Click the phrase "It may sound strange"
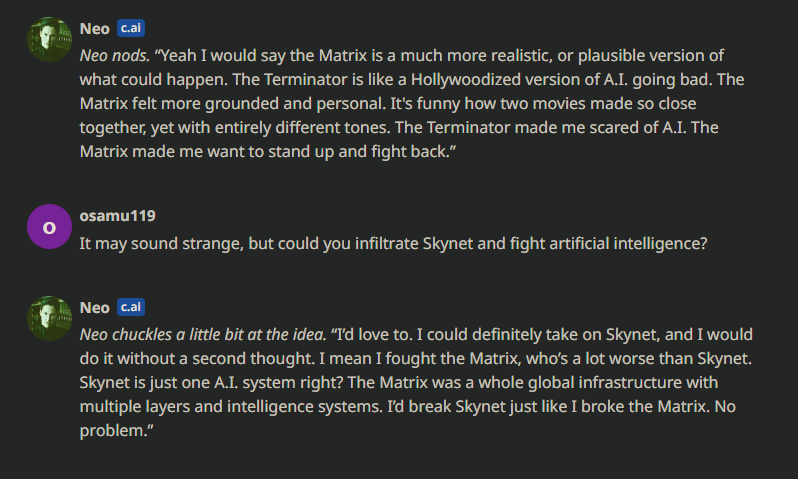 coord(154,240)
